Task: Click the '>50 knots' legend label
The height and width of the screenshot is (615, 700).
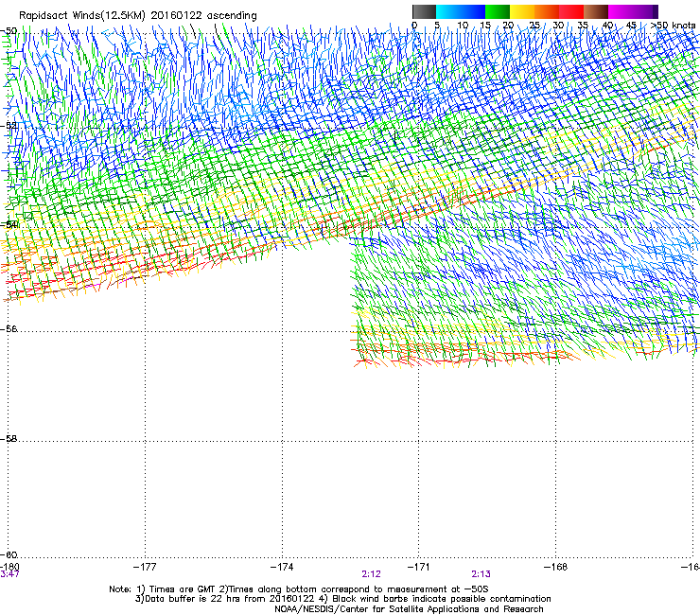Action: (673, 26)
